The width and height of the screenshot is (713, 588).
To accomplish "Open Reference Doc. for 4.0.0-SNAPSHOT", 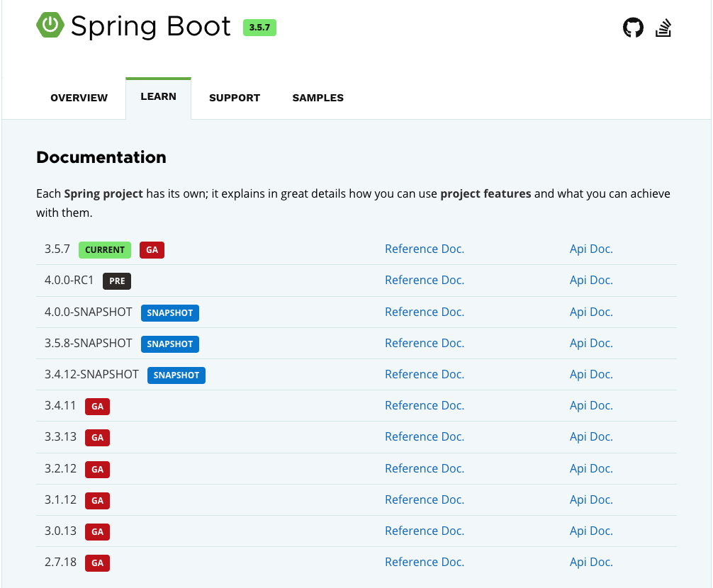I will (x=425, y=312).
